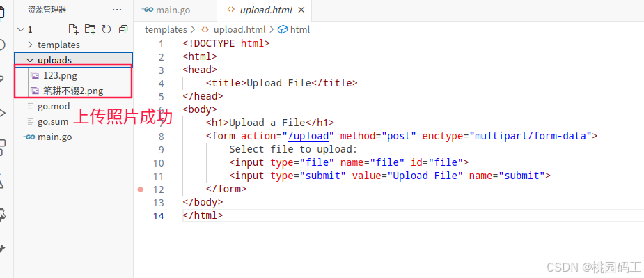Click the cube icon in the breadcrumb
Image resolution: width=644 pixels, height=278 pixels.
click(x=282, y=29)
